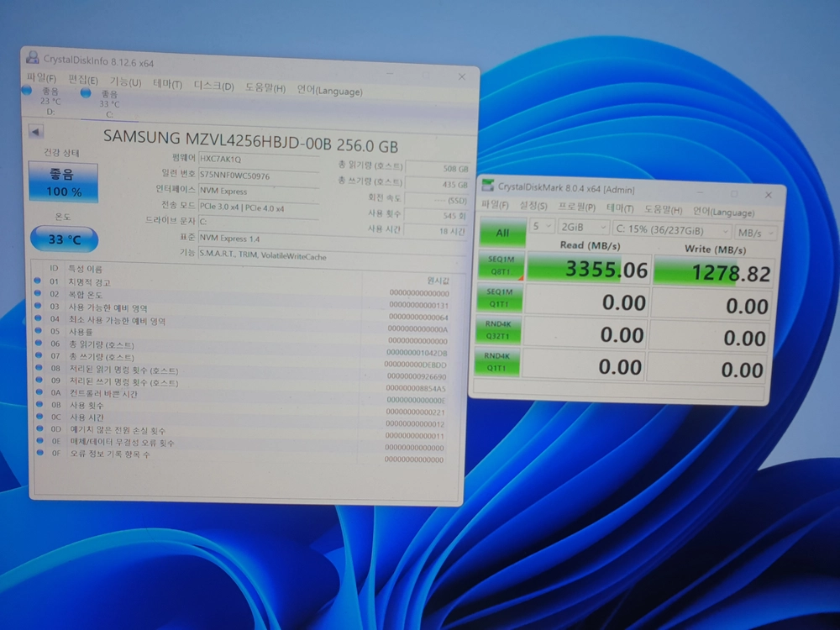Click the total host reads value 508 GB

[x=438, y=168]
